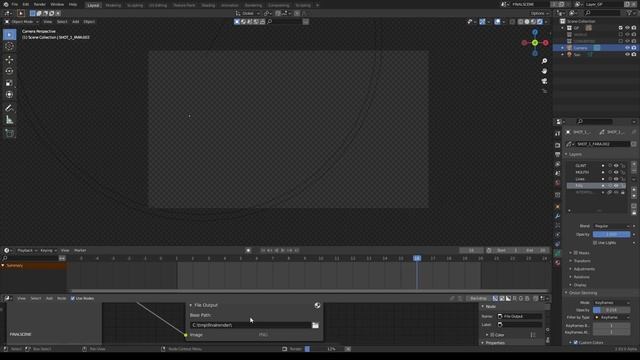Select the Select Box tool

pos(9,35)
